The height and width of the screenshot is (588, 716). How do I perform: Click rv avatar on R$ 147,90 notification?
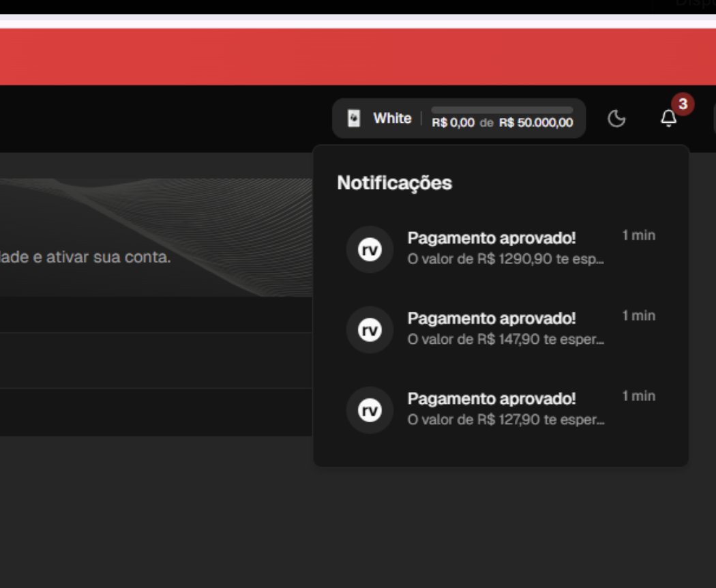click(x=370, y=330)
